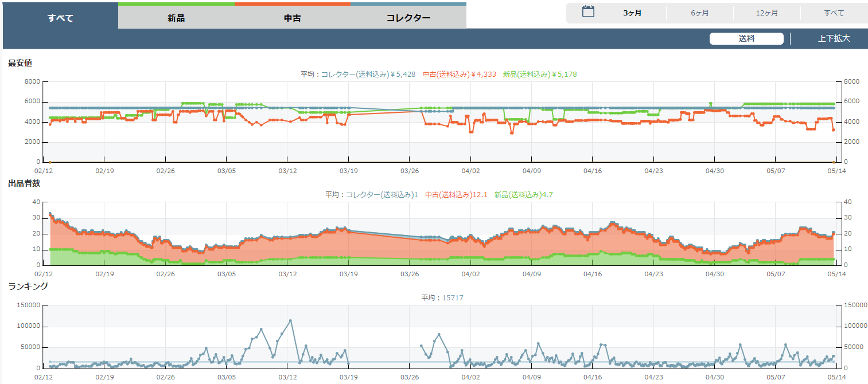The image size is (868, 384).
Task: Switch to the 新品 tab
Action: [176, 18]
